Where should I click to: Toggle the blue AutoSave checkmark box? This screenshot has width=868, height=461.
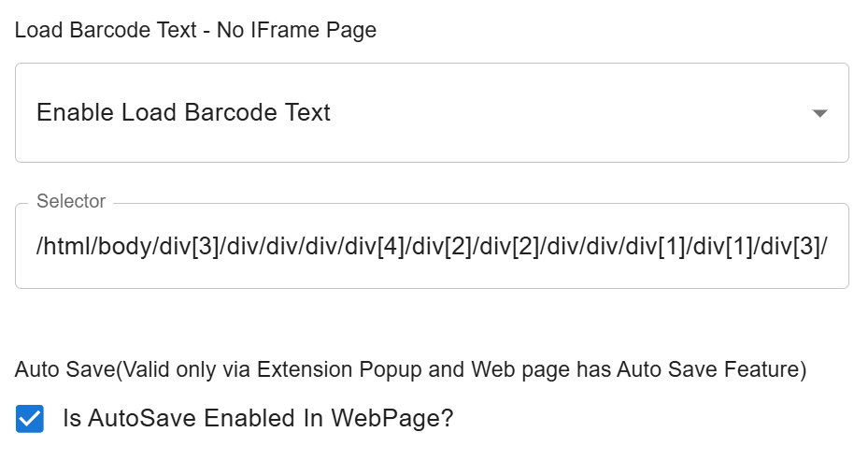(30, 418)
